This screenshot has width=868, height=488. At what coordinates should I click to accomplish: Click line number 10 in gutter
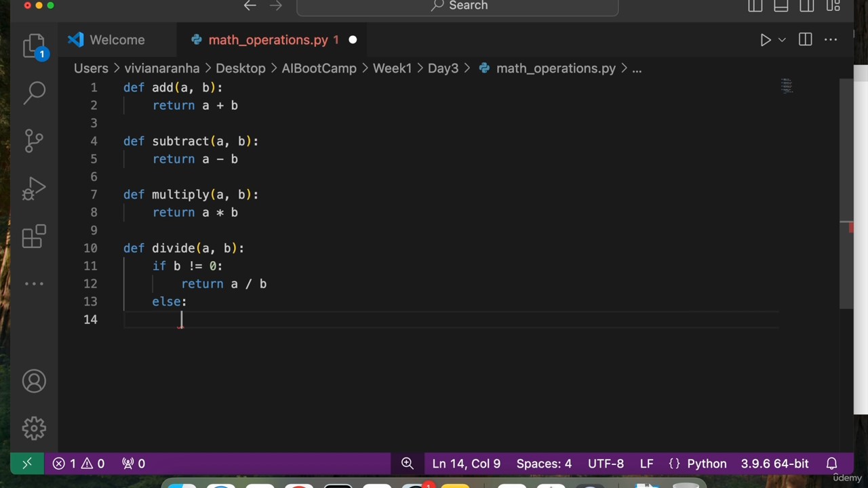click(x=90, y=248)
